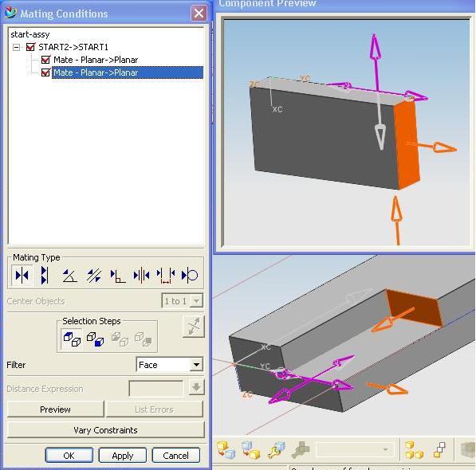Viewport: 476px width, 470px height.
Task: Open the Center Objects 1 to 1 dropdown
Action: [196, 301]
